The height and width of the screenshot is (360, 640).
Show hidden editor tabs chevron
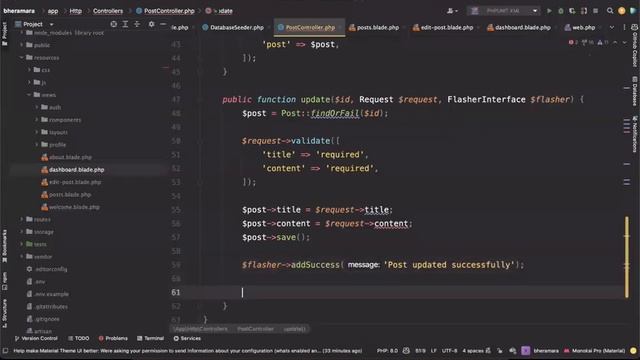coord(611,27)
